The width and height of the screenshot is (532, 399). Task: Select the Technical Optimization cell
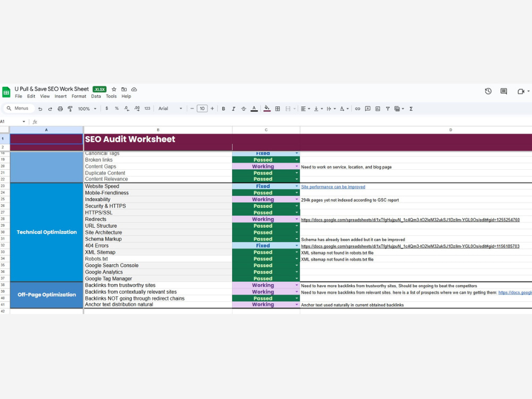pos(46,232)
